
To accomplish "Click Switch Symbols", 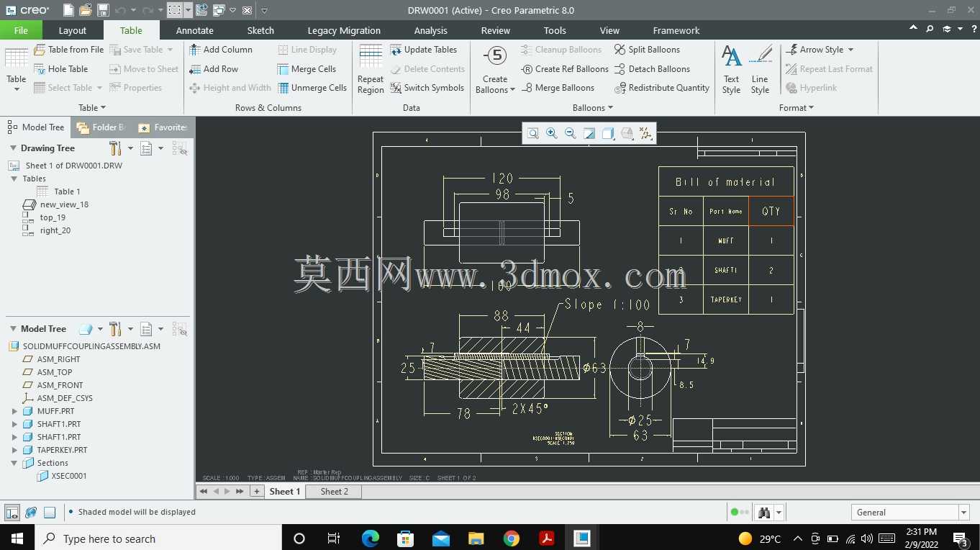I will [427, 88].
